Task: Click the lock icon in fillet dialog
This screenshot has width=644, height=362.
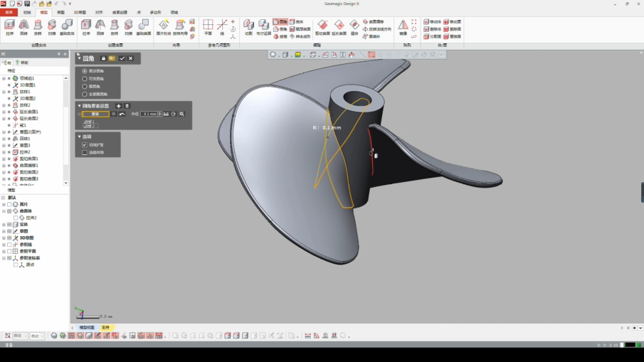Action: coord(104,58)
